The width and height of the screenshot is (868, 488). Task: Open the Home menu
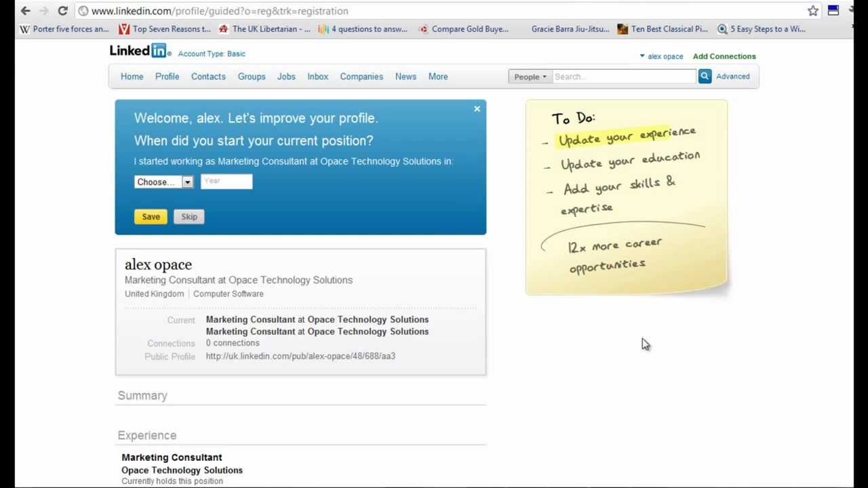(132, 77)
